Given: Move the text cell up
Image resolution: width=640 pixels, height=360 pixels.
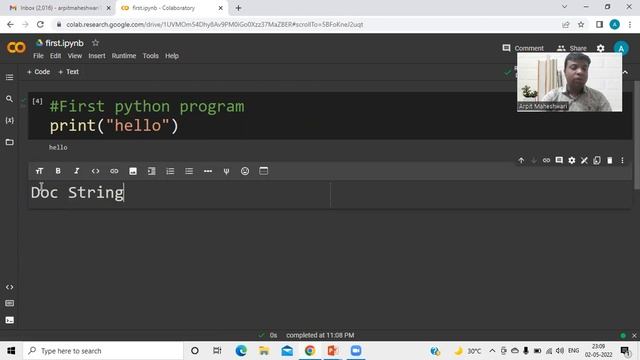Looking at the screenshot, I should 521,160.
